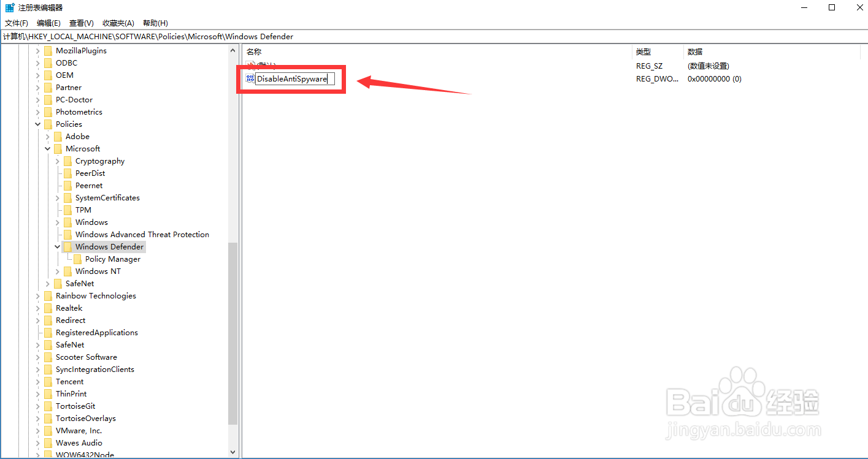Click the registry path address bar

point(434,36)
